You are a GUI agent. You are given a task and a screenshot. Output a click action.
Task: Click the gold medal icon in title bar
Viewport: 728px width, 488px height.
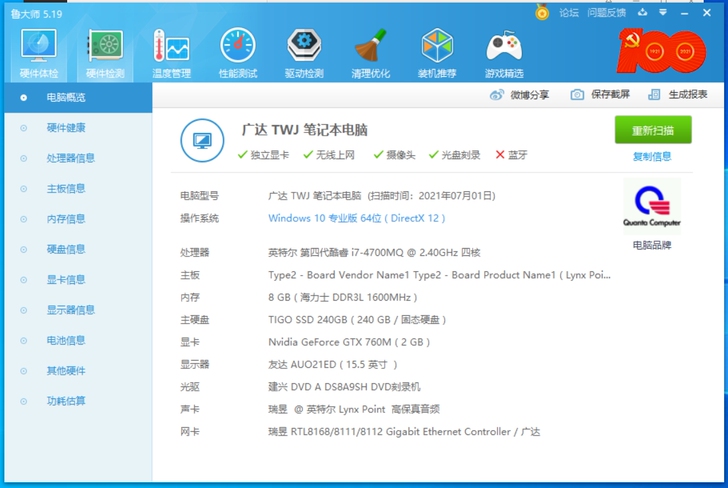[x=542, y=13]
